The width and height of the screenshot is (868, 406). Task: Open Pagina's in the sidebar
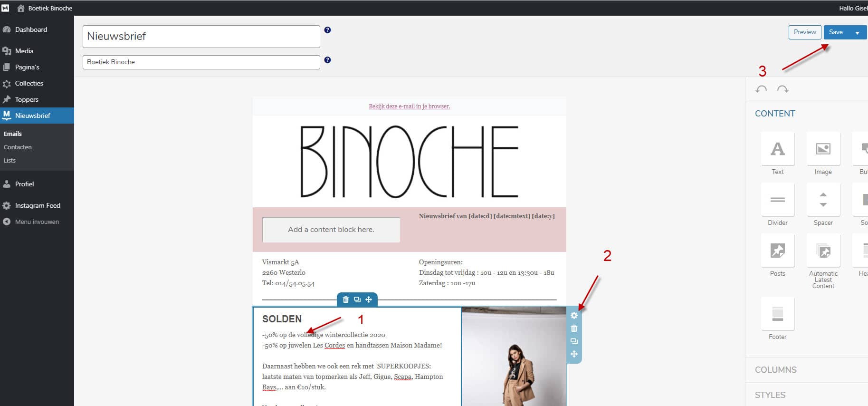tap(27, 67)
